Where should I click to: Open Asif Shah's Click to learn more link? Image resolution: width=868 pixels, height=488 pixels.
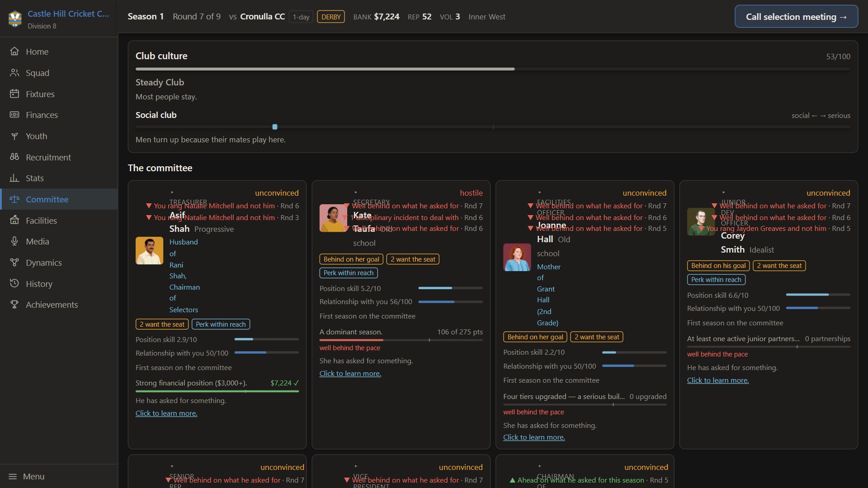click(166, 413)
